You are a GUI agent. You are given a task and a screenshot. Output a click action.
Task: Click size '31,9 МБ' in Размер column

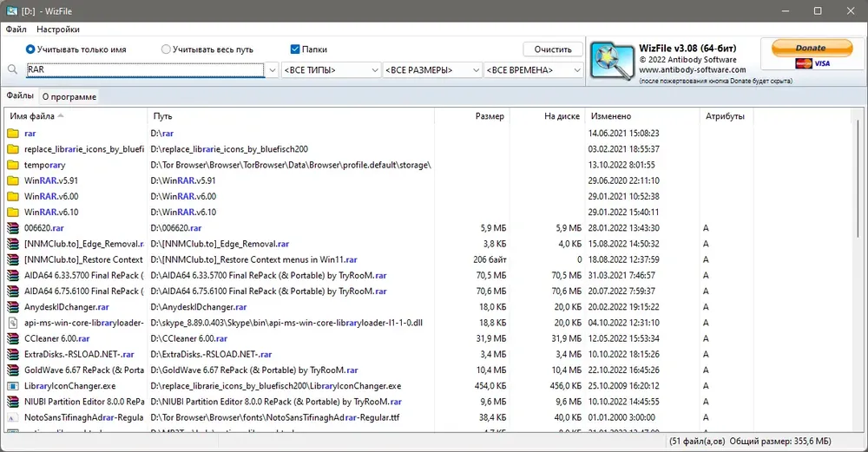[x=491, y=338]
